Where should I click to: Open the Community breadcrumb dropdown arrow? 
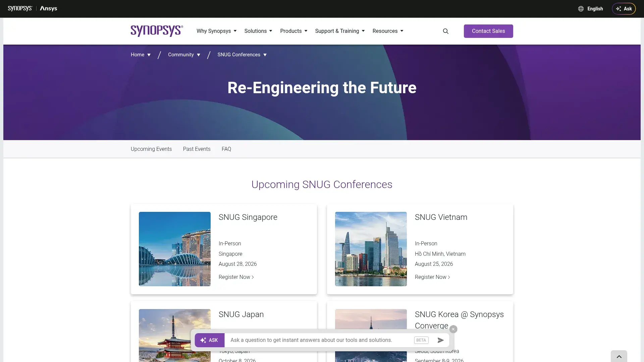point(199,55)
